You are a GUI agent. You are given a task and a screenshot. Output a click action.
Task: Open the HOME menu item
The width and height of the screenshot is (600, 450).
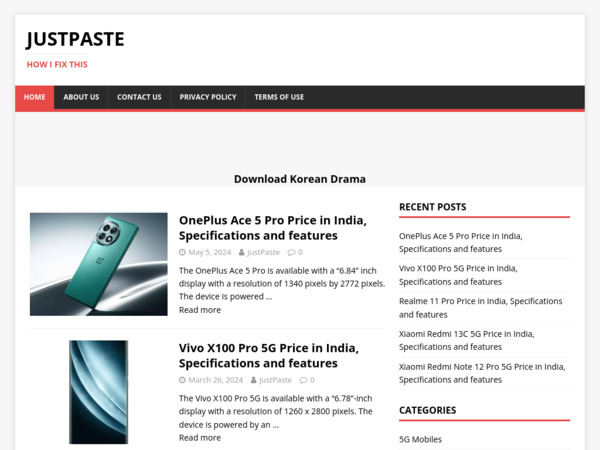[34, 97]
